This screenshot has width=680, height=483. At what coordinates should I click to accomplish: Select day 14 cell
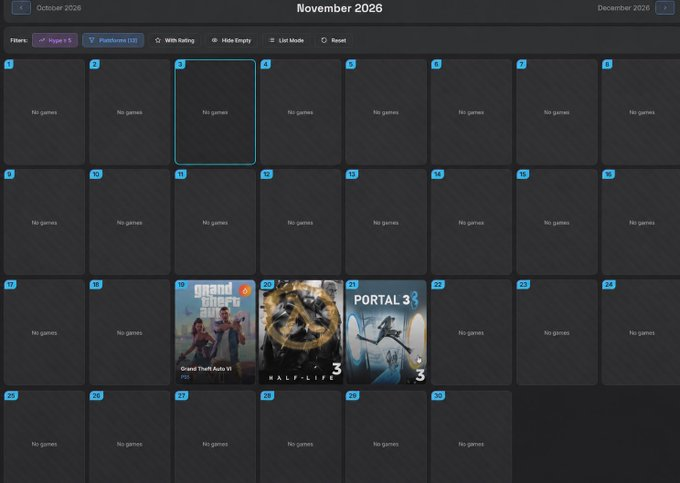coord(471,222)
